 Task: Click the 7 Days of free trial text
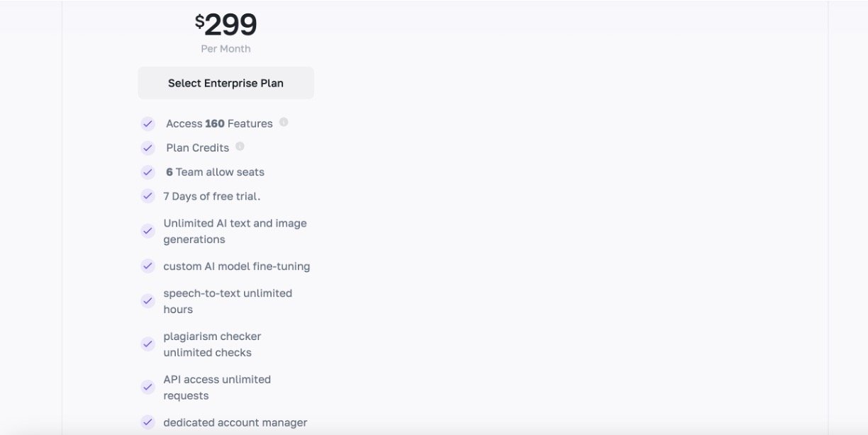211,196
